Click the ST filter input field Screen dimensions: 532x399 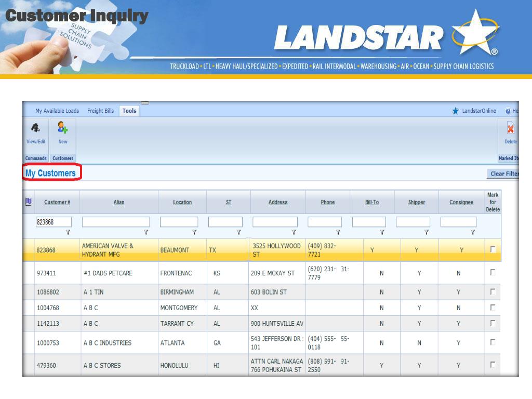[x=225, y=222]
